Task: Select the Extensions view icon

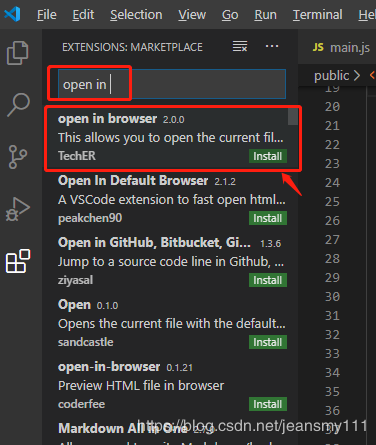Action: coord(18,261)
